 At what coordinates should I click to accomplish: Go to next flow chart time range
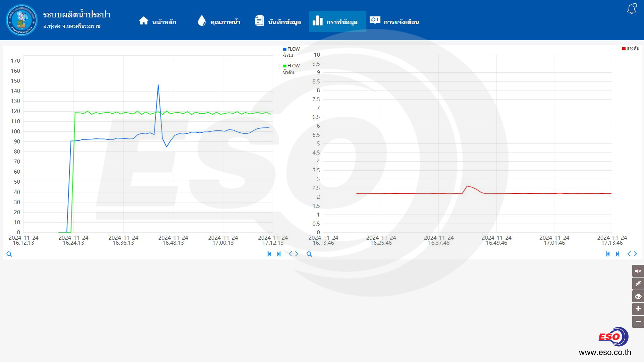[x=297, y=254]
